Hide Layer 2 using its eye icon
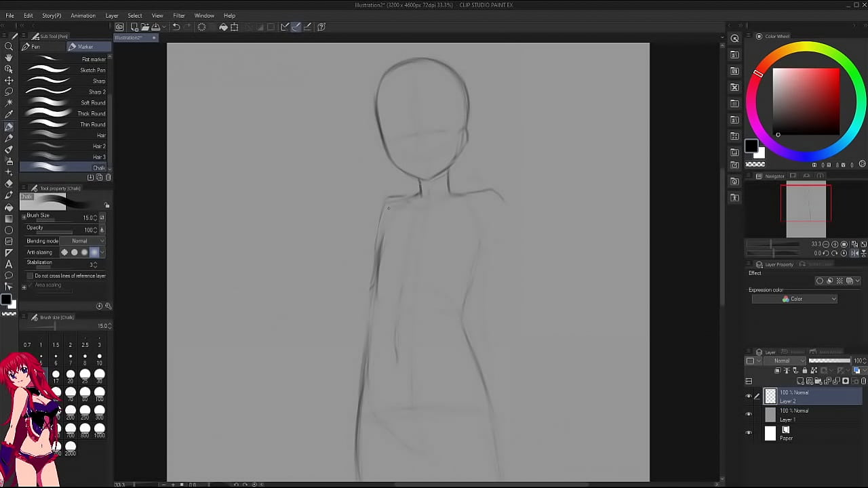The image size is (868, 488). point(749,396)
